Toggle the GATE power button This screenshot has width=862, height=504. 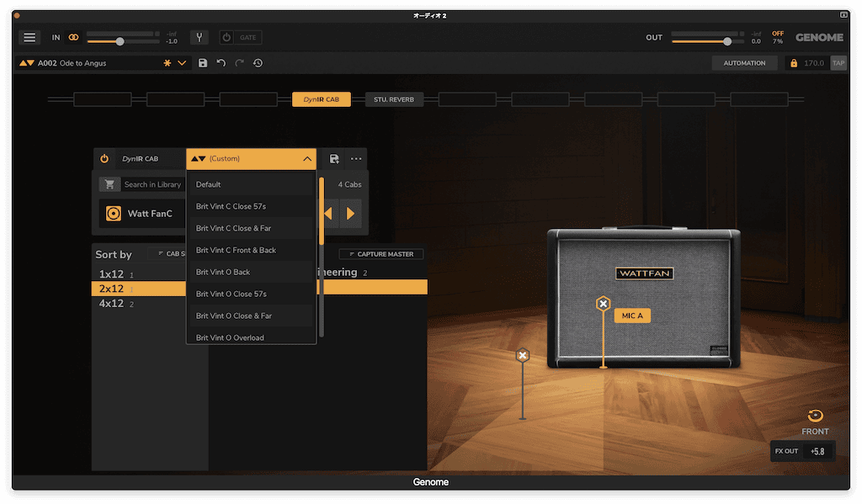pyautogui.click(x=226, y=37)
